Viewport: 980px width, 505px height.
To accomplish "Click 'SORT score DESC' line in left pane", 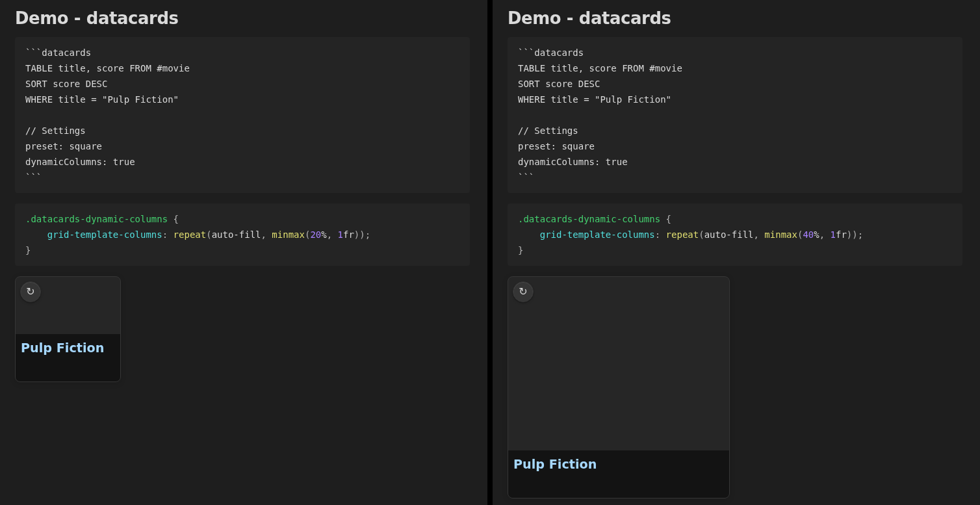I will (x=66, y=84).
